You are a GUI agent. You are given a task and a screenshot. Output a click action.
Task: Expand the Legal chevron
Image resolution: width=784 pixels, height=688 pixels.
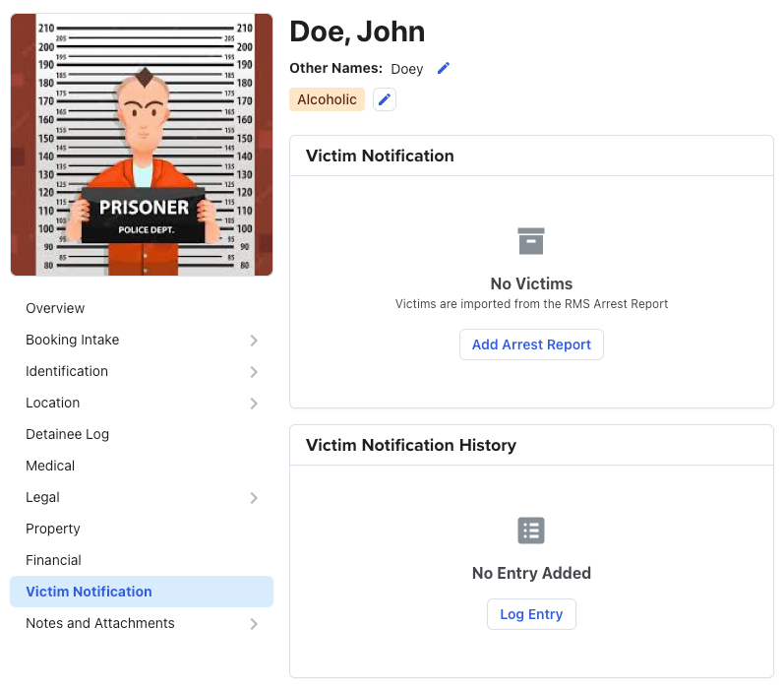(x=254, y=498)
